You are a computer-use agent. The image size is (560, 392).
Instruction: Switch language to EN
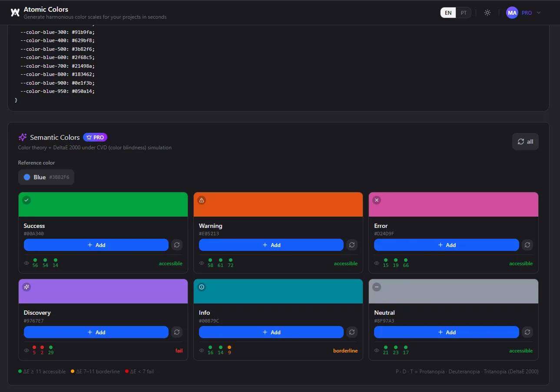point(448,13)
